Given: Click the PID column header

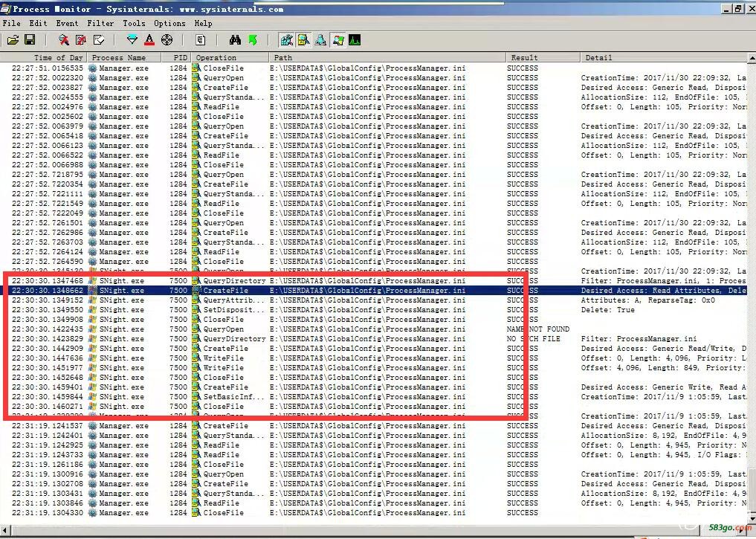Looking at the screenshot, I should click(x=176, y=57).
